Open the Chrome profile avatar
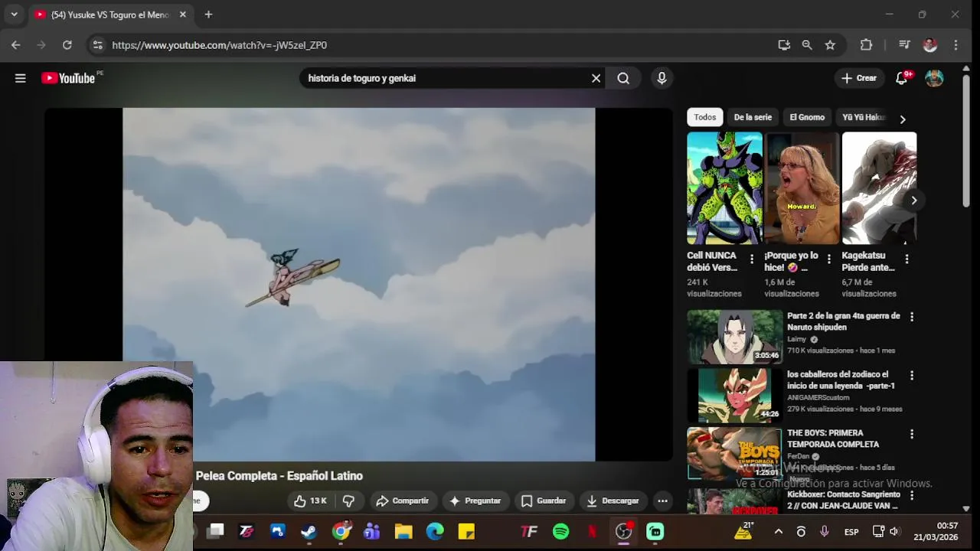This screenshot has height=551, width=980. 930,45
